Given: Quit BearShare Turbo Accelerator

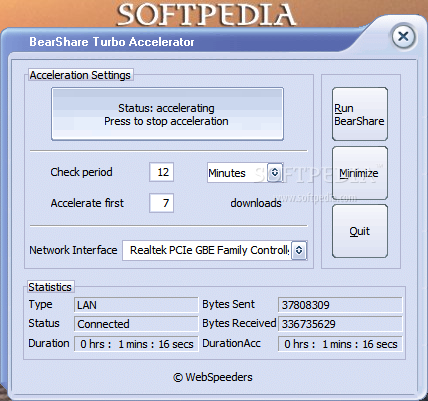Looking at the screenshot, I should click(x=360, y=231).
